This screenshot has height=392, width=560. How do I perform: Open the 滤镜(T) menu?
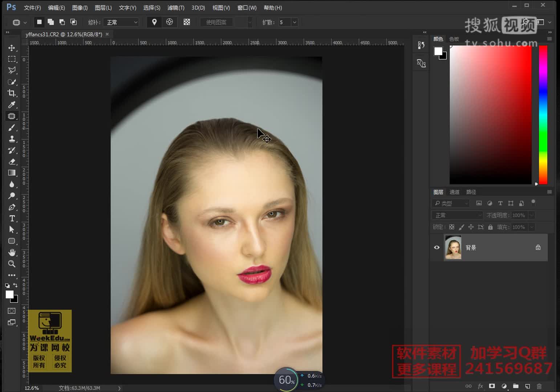pos(176,8)
